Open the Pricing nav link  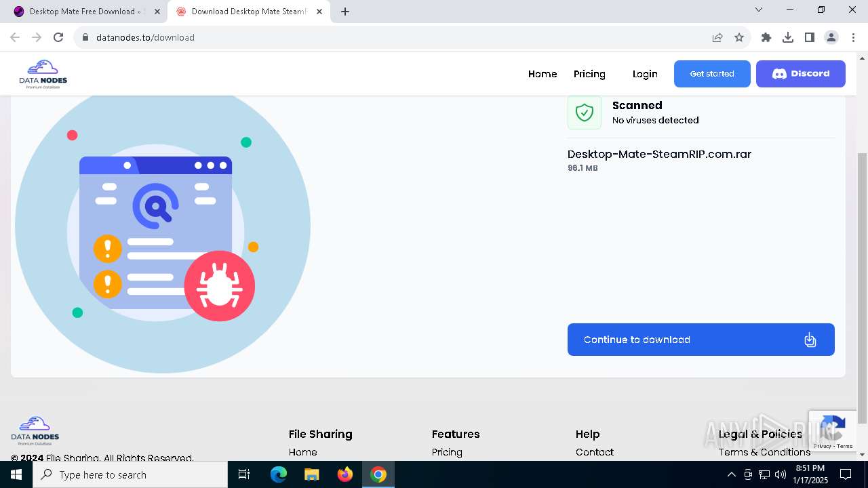589,74
